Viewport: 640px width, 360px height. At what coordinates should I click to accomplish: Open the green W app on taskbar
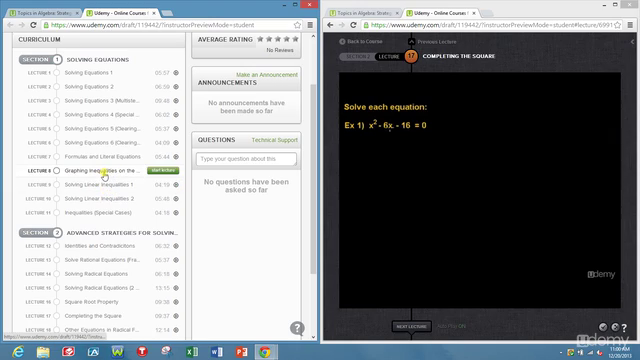tap(118, 351)
